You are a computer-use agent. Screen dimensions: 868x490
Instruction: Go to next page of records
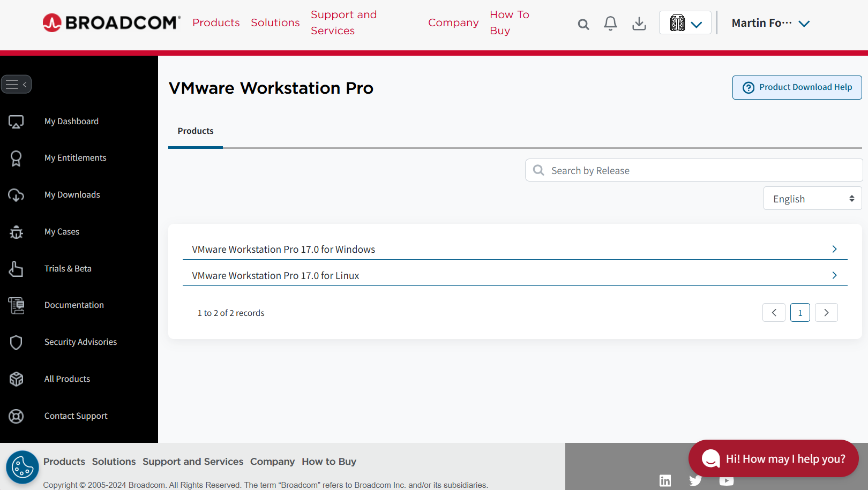pos(826,313)
